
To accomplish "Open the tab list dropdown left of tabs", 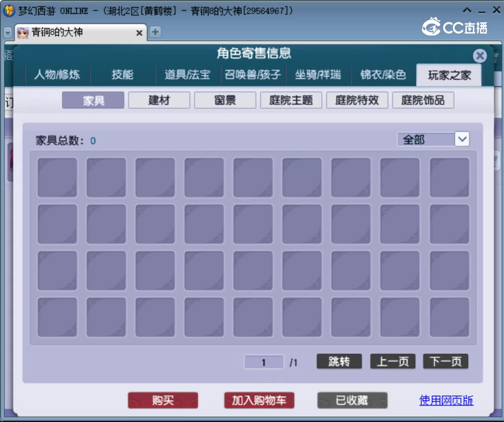I will click(7, 33).
